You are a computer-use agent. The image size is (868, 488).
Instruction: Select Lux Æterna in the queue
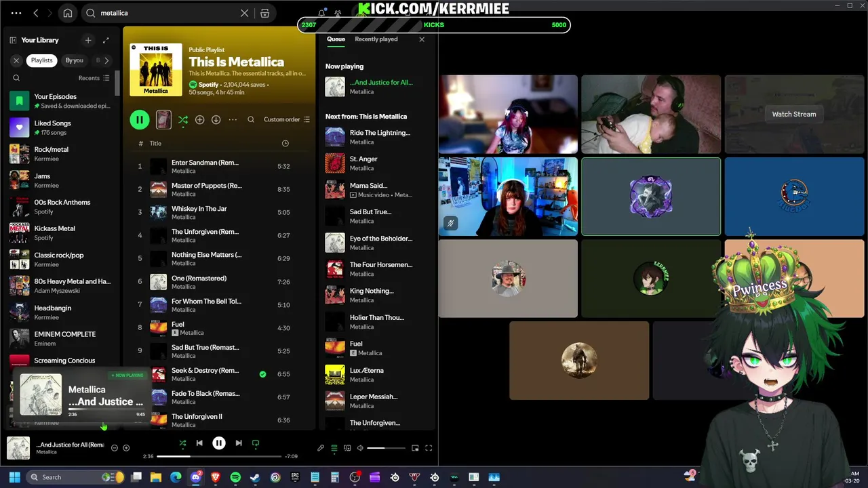pos(376,375)
